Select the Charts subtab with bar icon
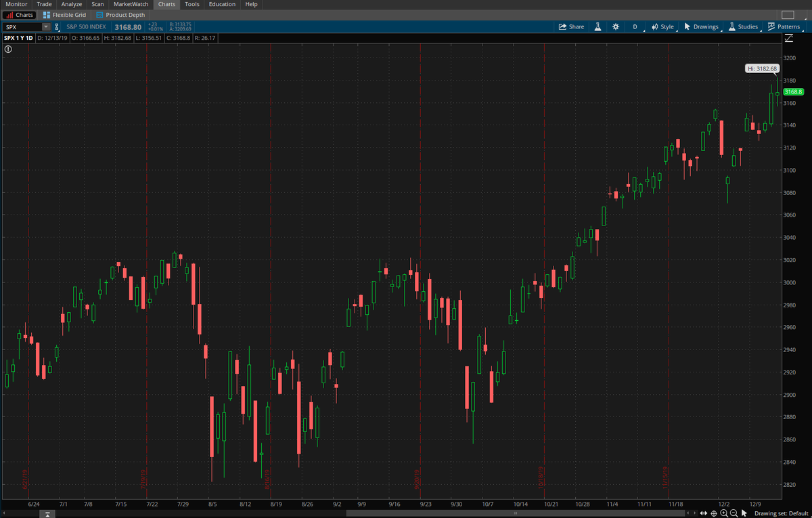The height and width of the screenshot is (518, 812). click(x=20, y=15)
